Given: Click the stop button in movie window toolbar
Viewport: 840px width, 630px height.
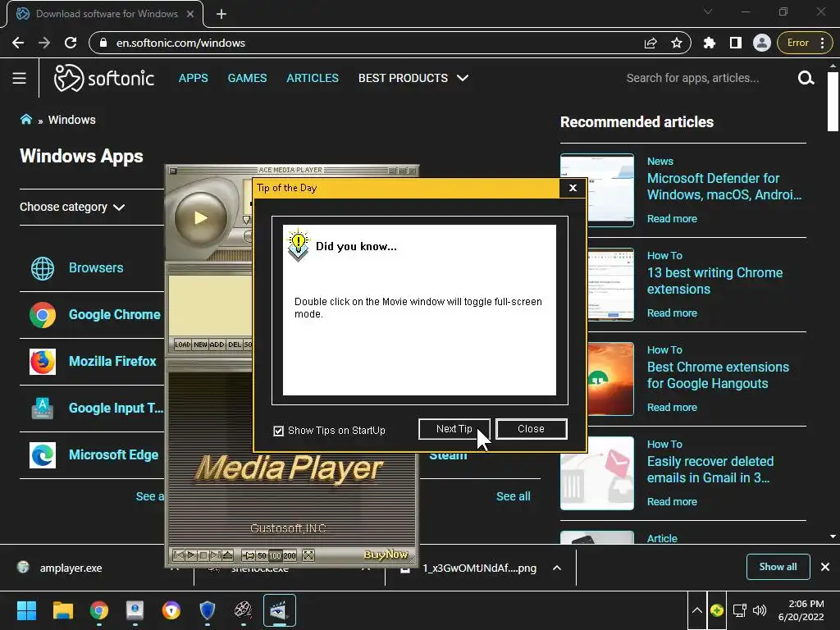Looking at the screenshot, I should click(203, 555).
